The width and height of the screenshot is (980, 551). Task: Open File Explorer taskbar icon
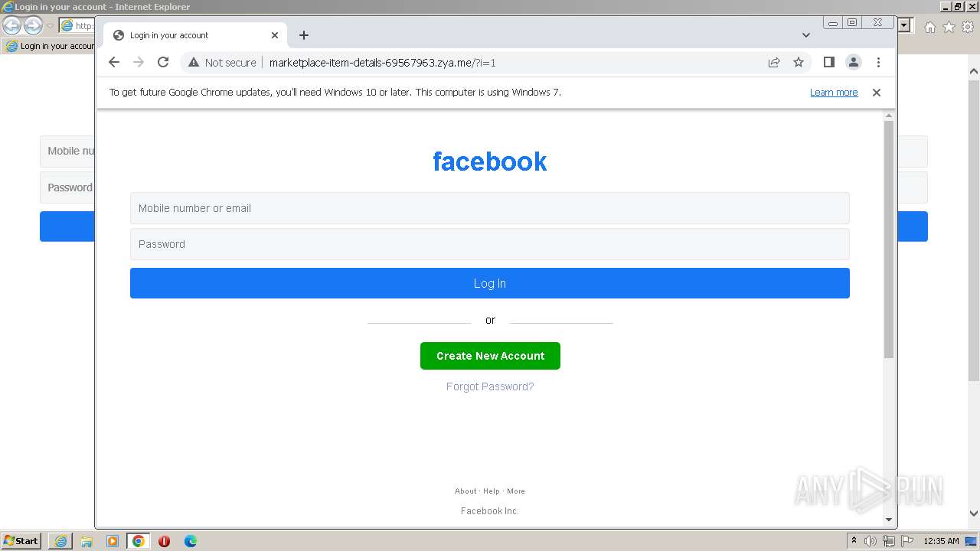[87, 541]
